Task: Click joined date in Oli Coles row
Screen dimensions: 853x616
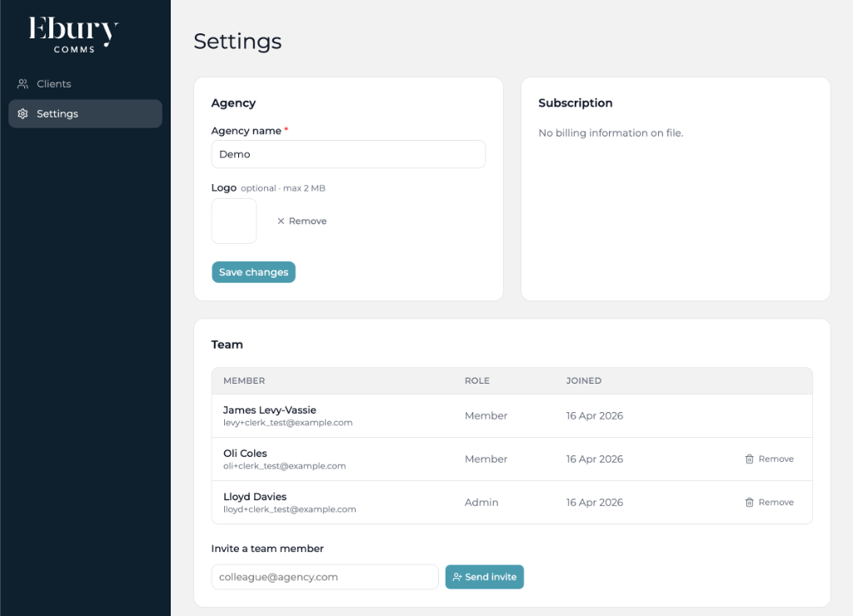Action: [x=595, y=459]
